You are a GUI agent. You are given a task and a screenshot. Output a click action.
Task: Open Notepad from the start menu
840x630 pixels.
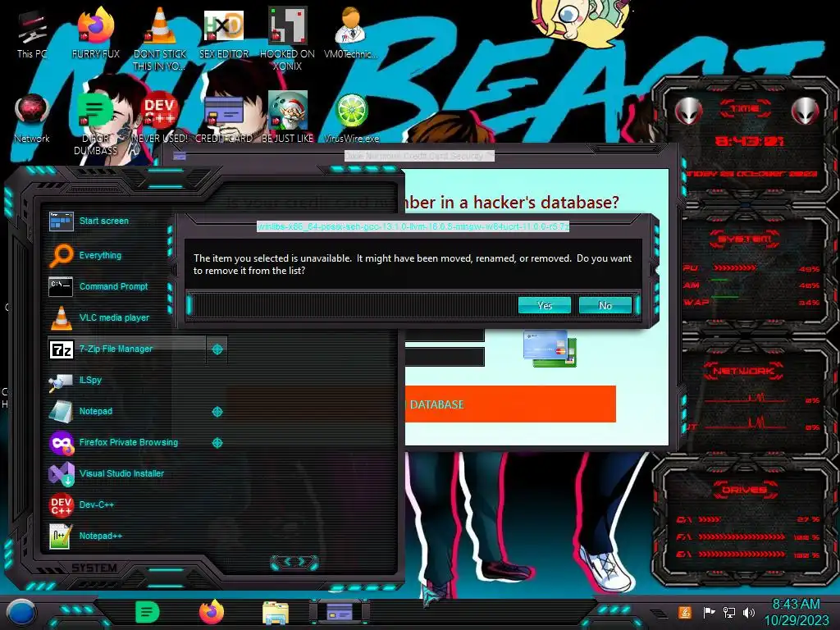tap(126, 412)
